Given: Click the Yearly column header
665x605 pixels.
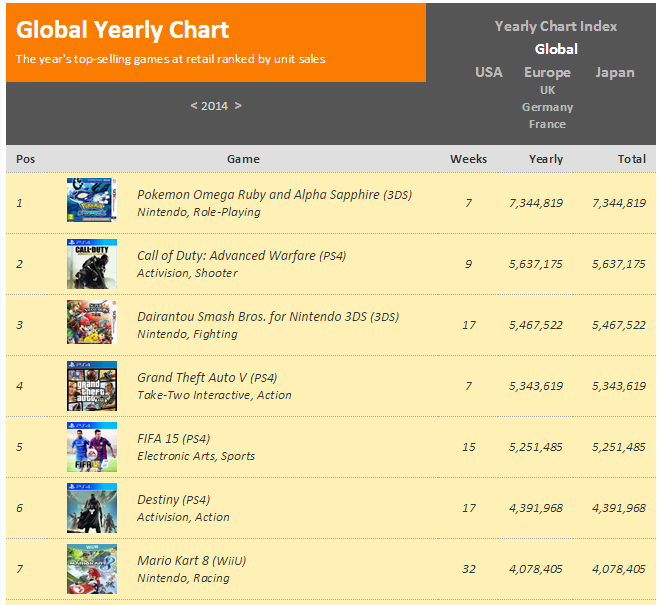Looking at the screenshot, I should point(546,159).
